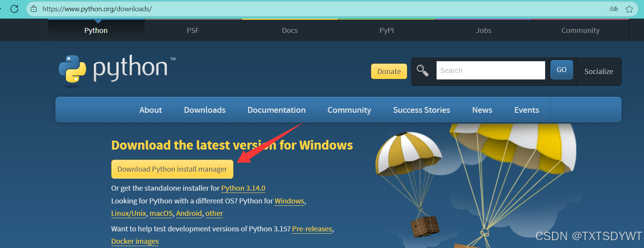Click the 'Download the latest version for Windows' heading
Viewport: 644px width, 248px height.
click(232, 145)
